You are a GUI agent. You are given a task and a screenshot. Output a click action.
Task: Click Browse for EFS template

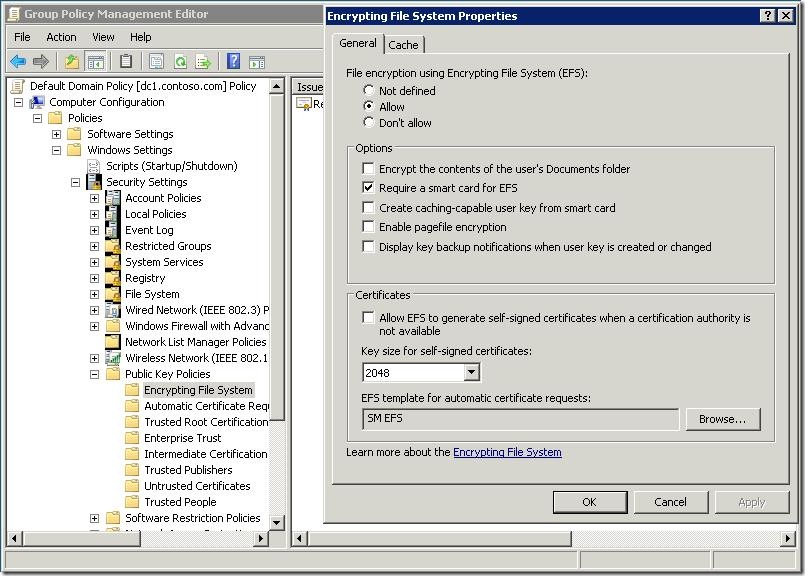click(722, 419)
